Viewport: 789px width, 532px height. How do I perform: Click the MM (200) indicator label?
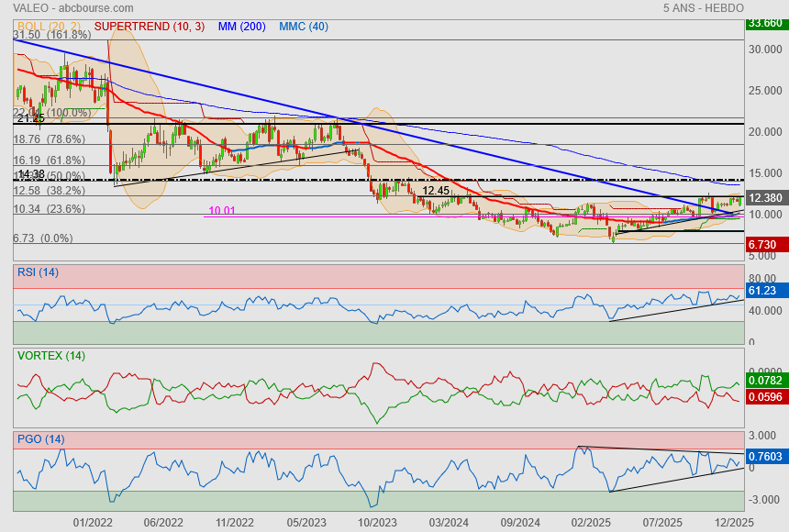(241, 27)
